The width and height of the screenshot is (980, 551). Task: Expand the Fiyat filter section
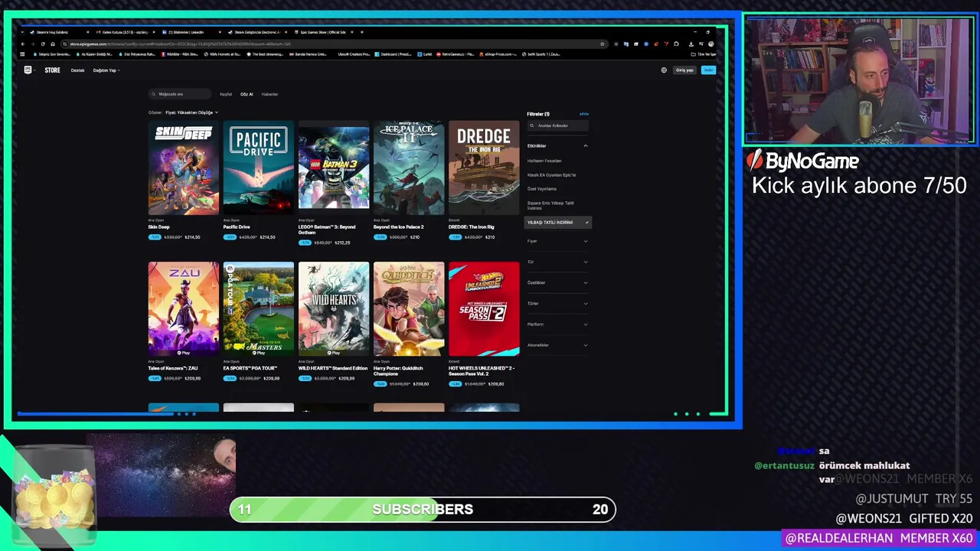click(557, 241)
